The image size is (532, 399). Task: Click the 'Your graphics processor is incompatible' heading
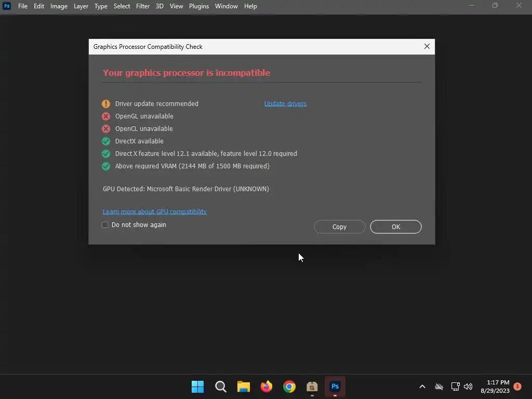click(x=187, y=73)
